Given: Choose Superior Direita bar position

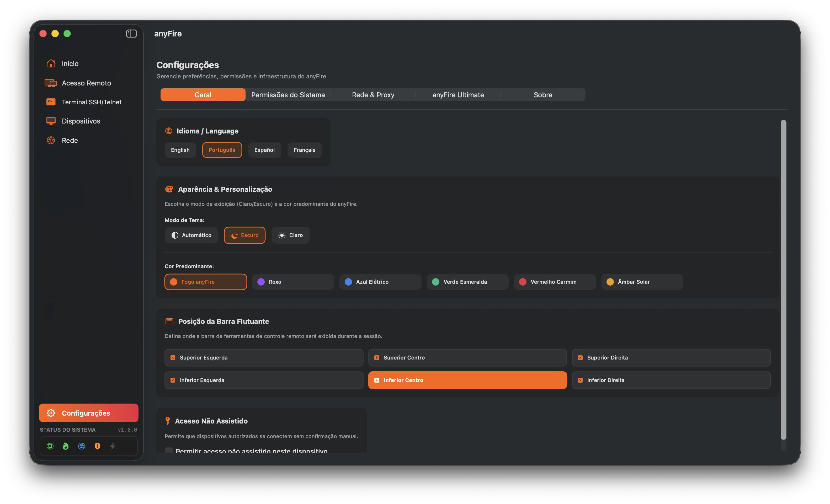Looking at the screenshot, I should [671, 358].
